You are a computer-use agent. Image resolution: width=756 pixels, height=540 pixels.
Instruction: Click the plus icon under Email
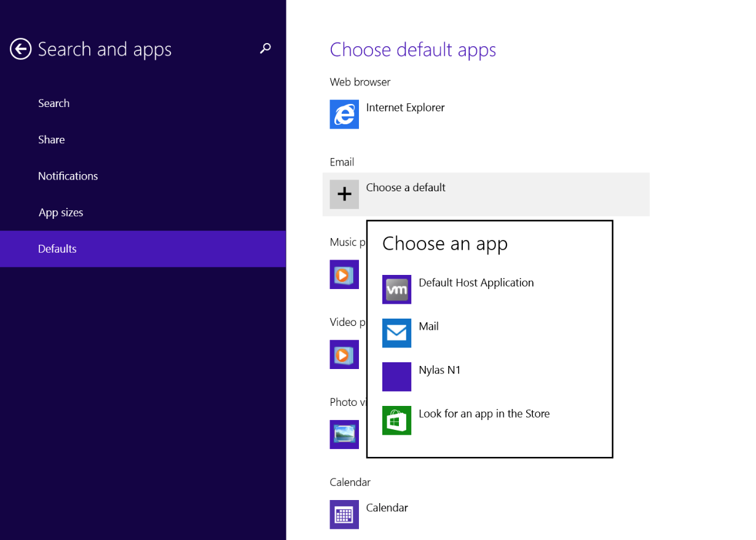344,194
